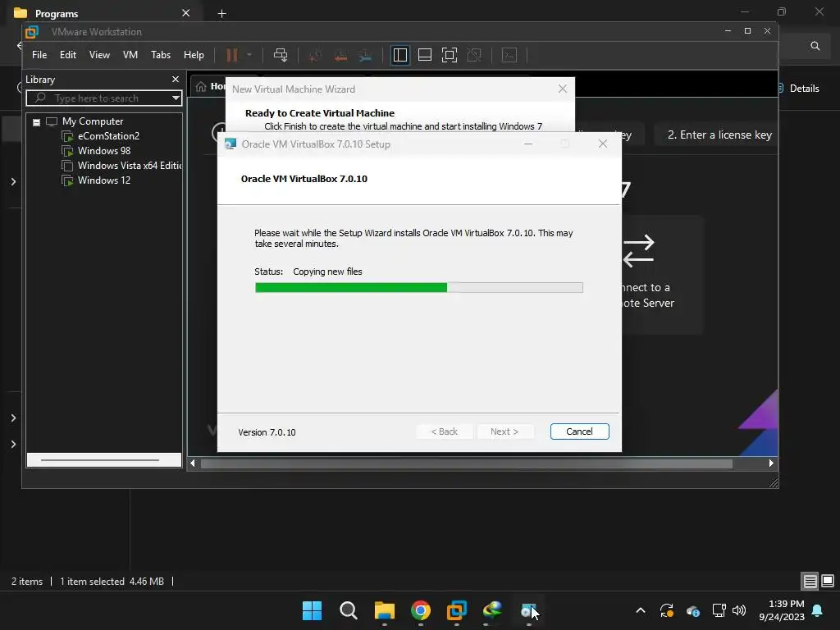The width and height of the screenshot is (840, 630).
Task: Open the File menu in VMware Workstation
Action: click(x=39, y=55)
